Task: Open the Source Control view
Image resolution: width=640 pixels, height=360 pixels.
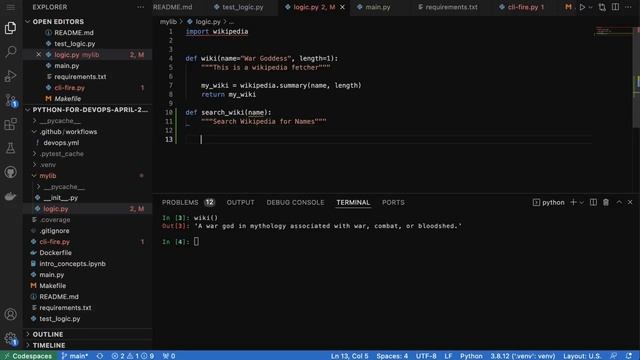Action: 11,100
